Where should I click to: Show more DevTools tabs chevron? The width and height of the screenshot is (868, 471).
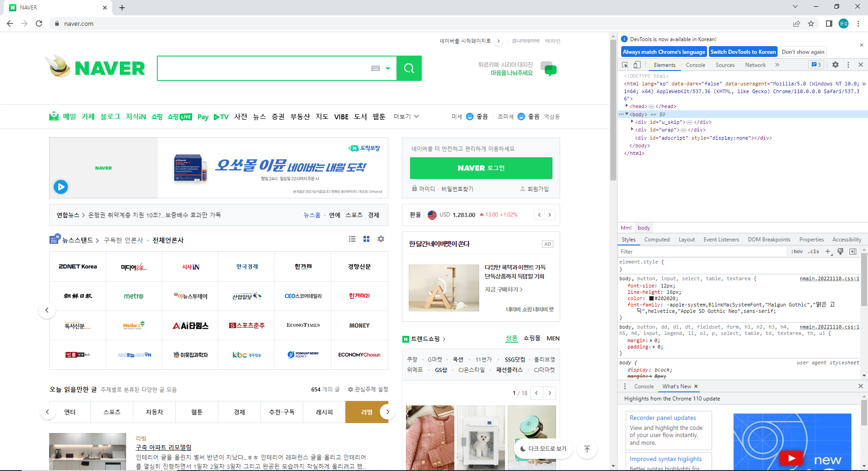coord(777,65)
